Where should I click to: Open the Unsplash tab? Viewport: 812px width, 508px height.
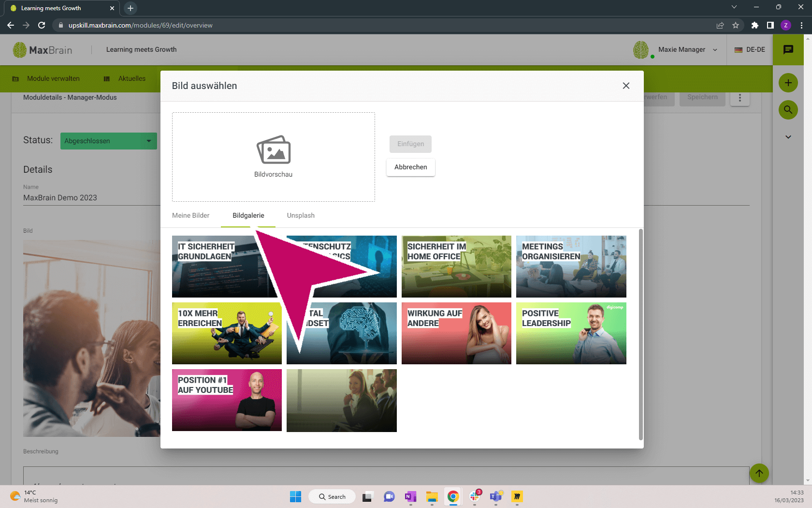301,216
